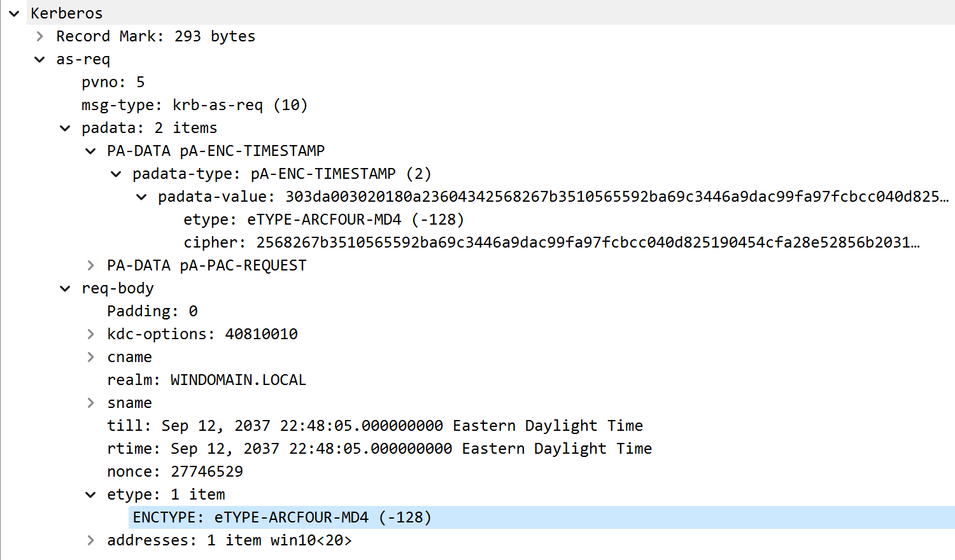The width and height of the screenshot is (955, 560).
Task: Collapse the as-req node
Action: tap(40, 59)
